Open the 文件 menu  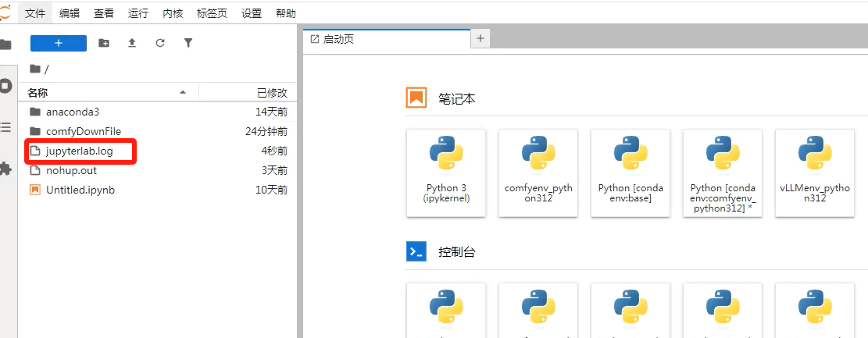click(x=35, y=14)
